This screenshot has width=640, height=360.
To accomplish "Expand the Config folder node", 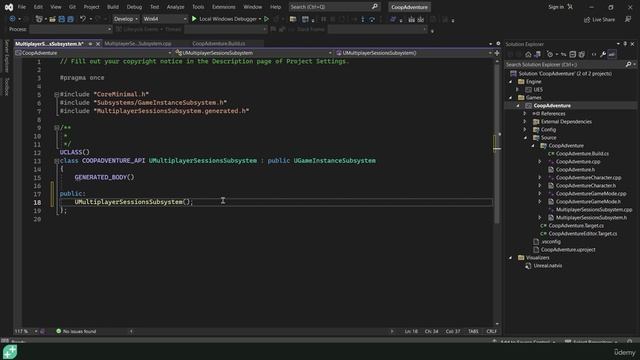I will tap(525, 130).
